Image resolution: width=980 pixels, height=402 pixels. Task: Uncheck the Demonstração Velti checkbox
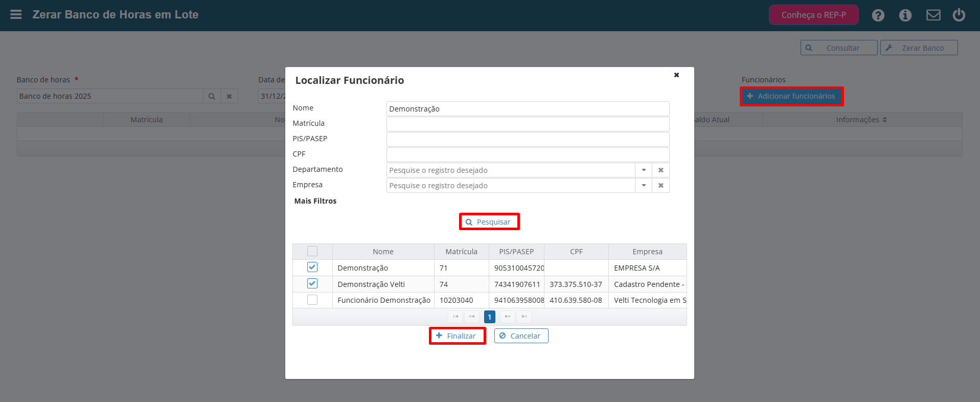(312, 283)
